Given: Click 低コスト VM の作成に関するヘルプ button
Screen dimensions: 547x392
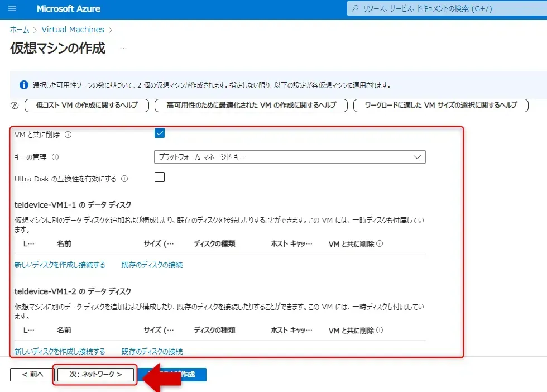Looking at the screenshot, I should pyautogui.click(x=87, y=106).
